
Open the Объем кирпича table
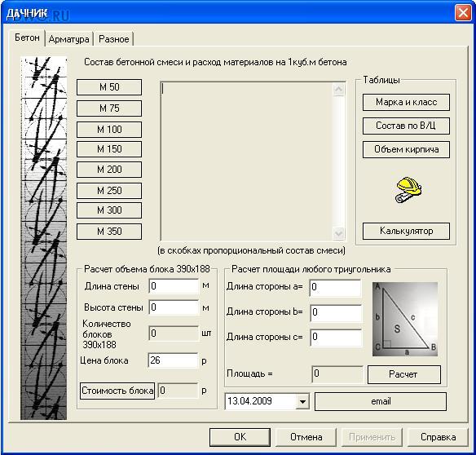[406, 149]
